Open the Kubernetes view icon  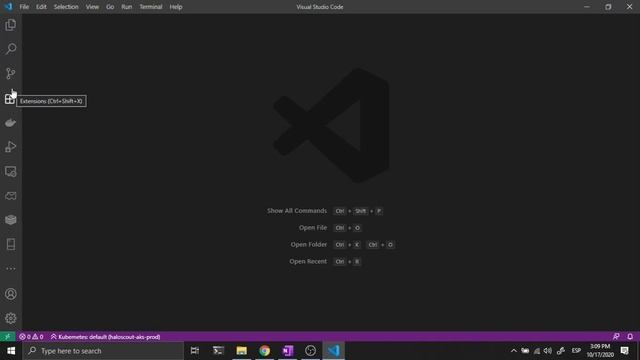tap(11, 196)
